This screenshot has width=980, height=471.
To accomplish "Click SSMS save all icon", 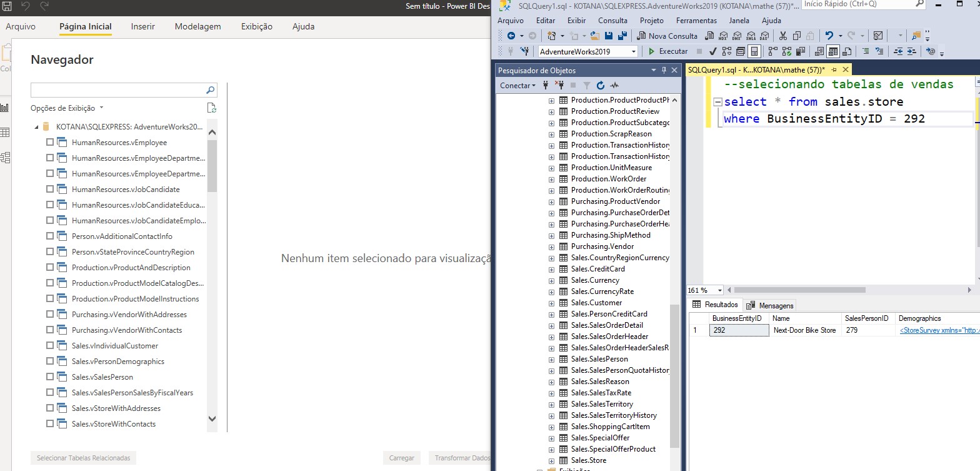I will coord(622,36).
